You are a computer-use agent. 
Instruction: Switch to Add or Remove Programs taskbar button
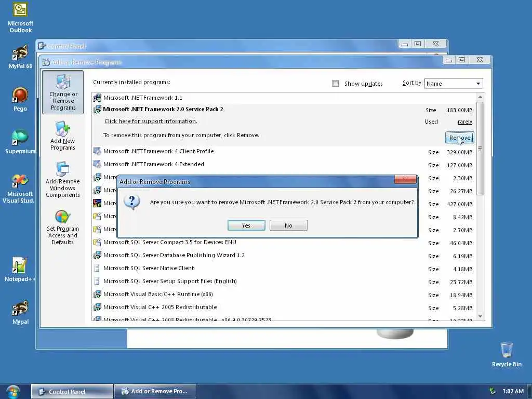[x=155, y=392]
